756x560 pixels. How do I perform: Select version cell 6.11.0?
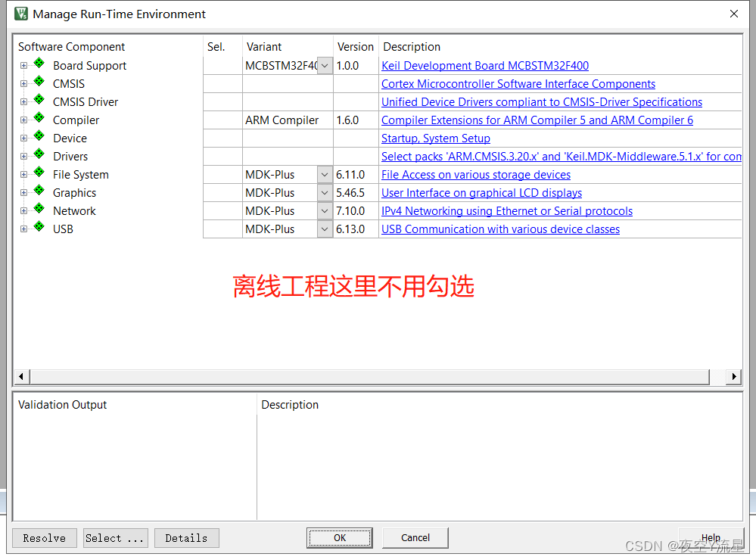pos(356,175)
